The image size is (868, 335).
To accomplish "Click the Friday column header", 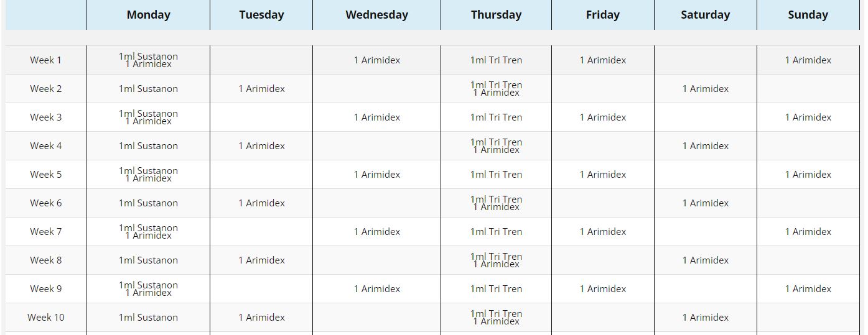I will coord(602,15).
